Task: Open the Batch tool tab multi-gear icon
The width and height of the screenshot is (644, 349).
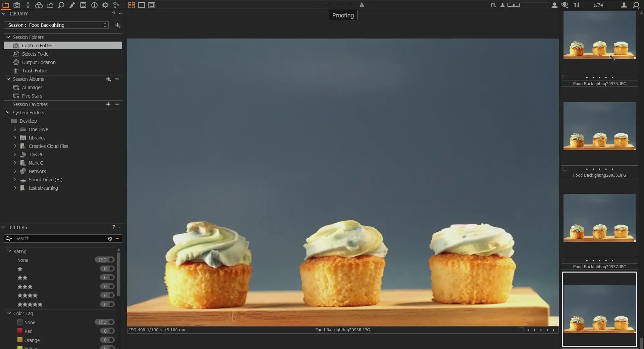Action: point(116,5)
